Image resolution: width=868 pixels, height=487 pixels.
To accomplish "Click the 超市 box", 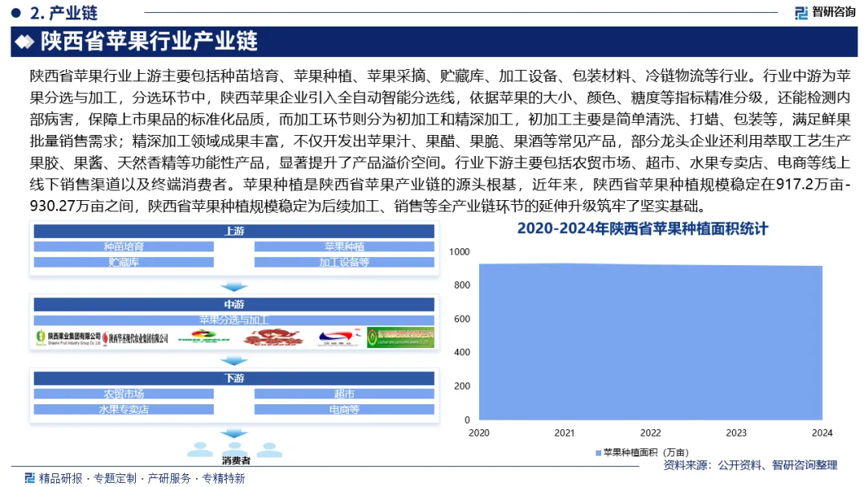I will 344,394.
